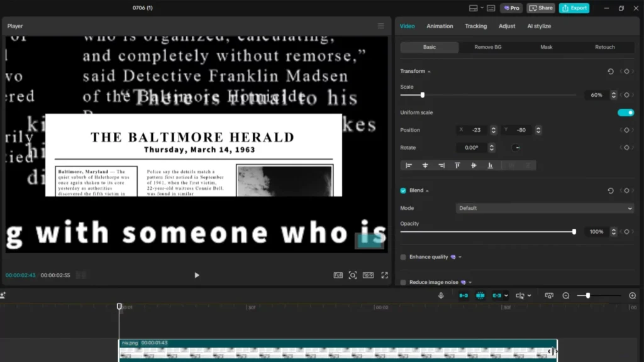Switch to the Tracking tab
The height and width of the screenshot is (362, 644).
tap(475, 26)
